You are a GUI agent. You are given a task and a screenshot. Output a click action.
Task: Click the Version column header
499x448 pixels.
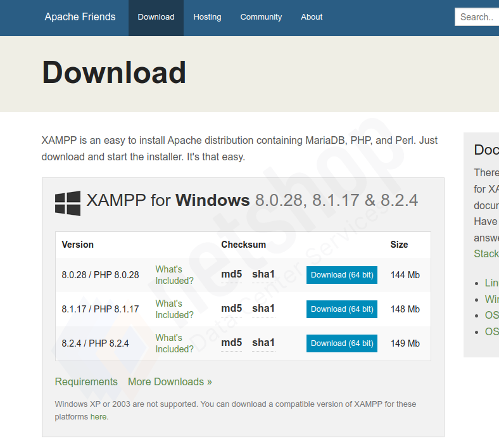point(78,245)
